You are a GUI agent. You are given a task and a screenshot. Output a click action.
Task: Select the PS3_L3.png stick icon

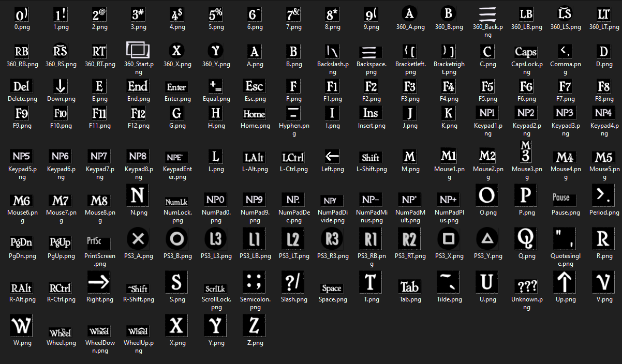coord(215,238)
